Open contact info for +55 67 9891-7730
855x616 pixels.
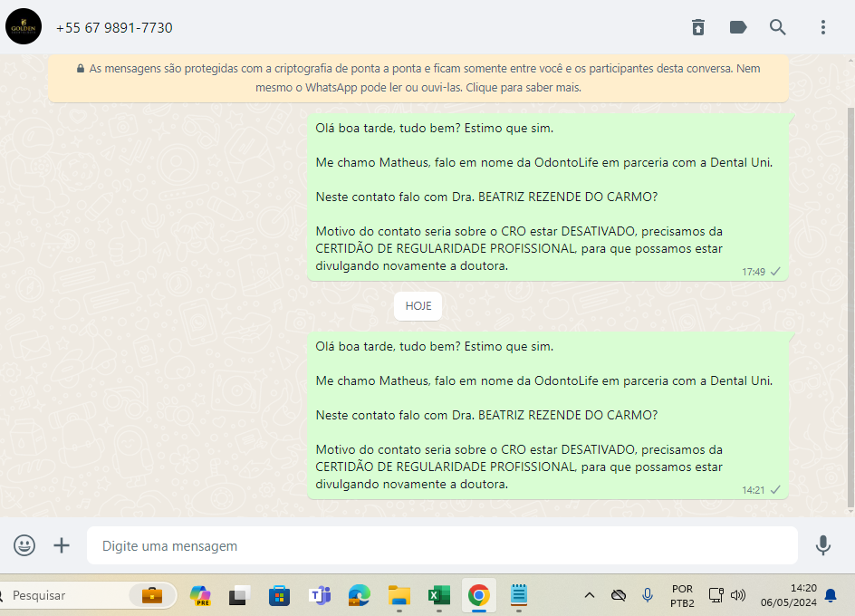coord(114,28)
